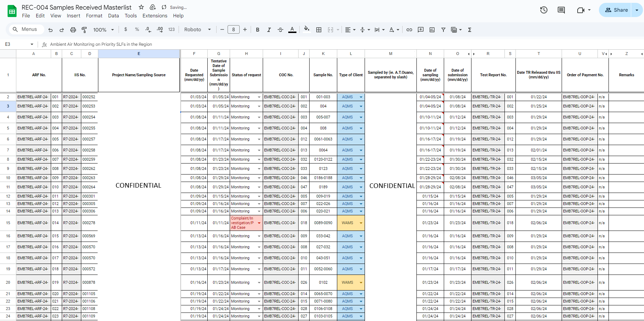Activate the paint format tool
Image resolution: width=644 pixels, height=321 pixels.
pos(84,30)
